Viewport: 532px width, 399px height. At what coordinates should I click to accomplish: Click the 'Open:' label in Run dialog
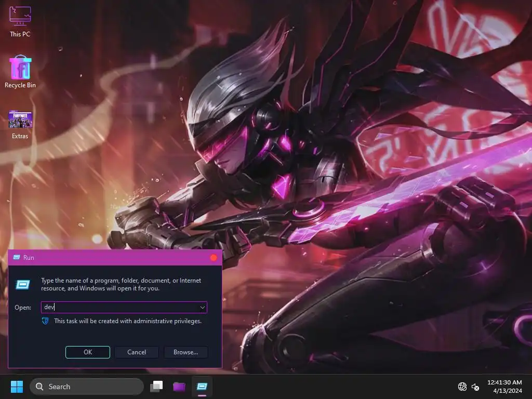tap(23, 308)
